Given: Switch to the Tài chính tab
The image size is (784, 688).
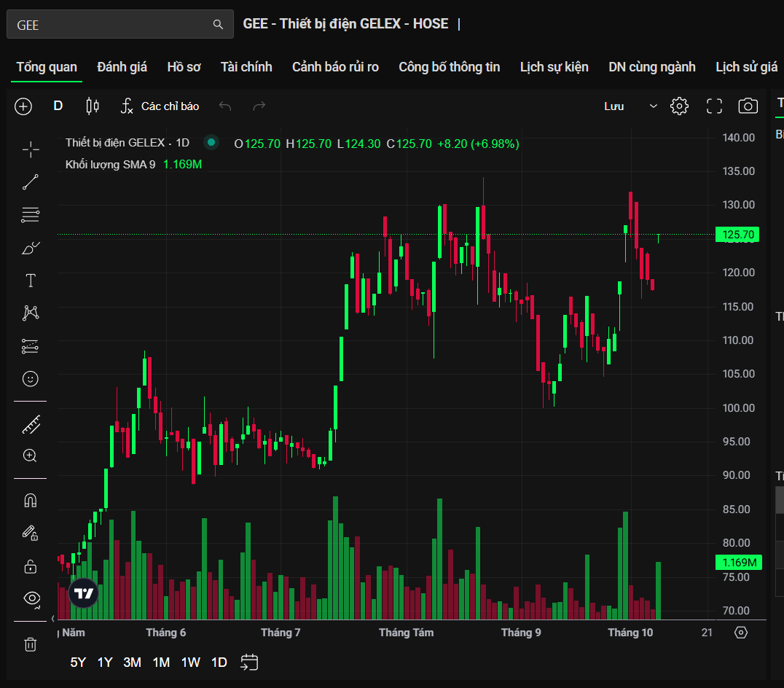Looking at the screenshot, I should tap(246, 67).
